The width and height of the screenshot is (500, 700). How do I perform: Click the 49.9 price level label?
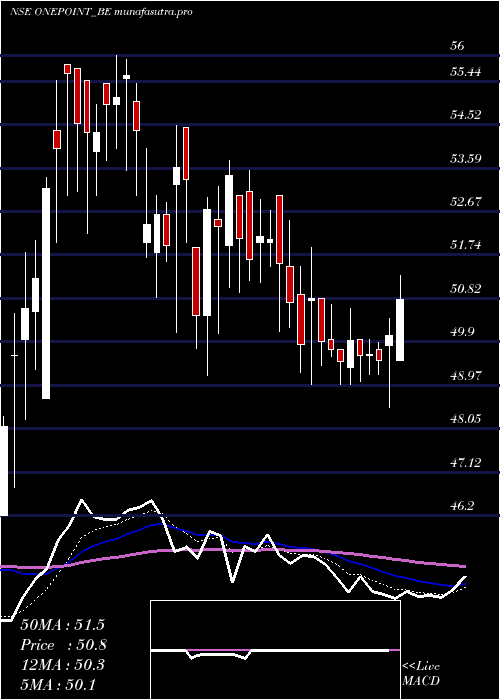pyautogui.click(x=462, y=332)
